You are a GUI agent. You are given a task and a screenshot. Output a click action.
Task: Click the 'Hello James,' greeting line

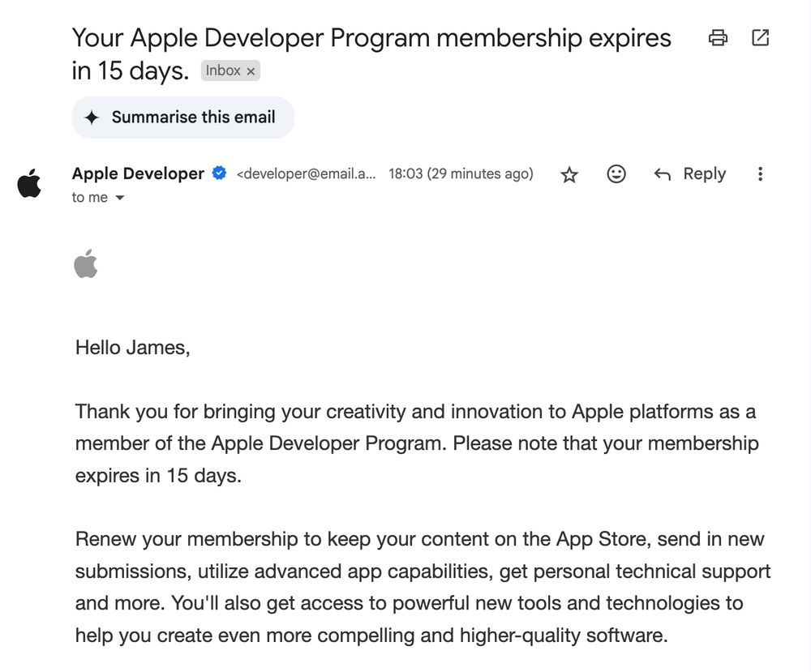tap(133, 348)
